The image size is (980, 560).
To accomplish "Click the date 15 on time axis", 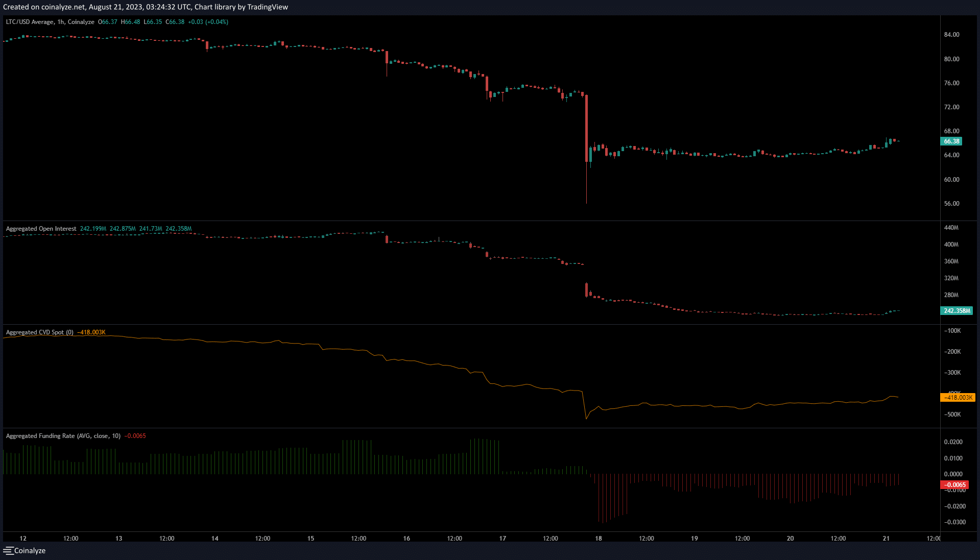I will [x=310, y=539].
